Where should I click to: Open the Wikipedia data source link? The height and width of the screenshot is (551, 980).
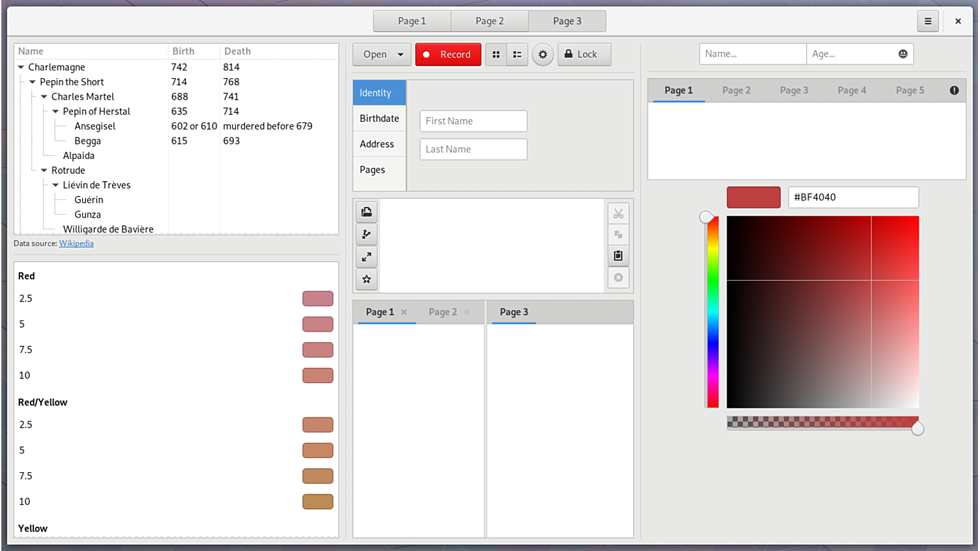pos(76,244)
